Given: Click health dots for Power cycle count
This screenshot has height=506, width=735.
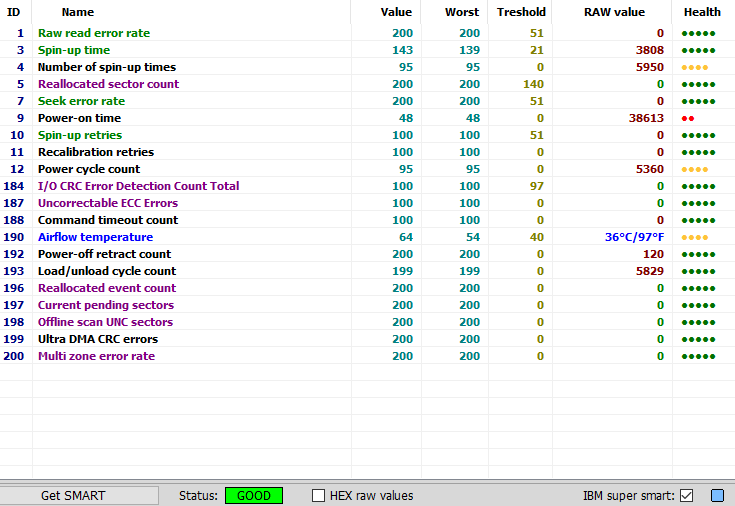Looking at the screenshot, I should 694,169.
